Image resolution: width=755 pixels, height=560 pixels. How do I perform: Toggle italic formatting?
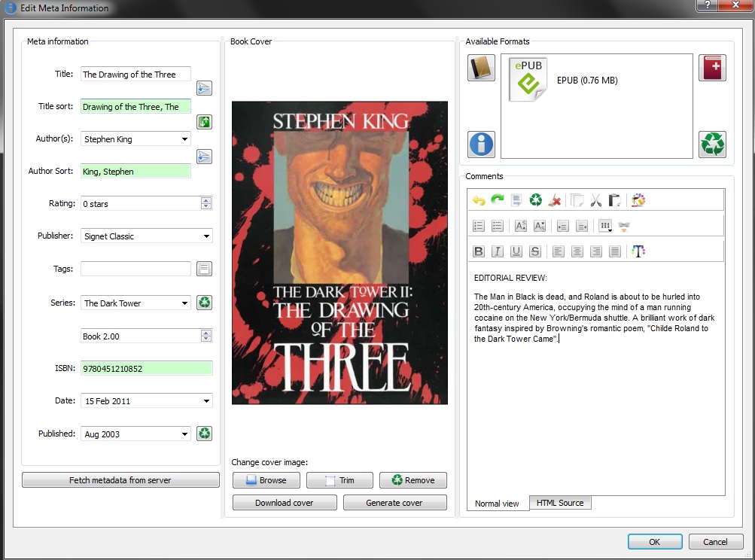tap(498, 251)
